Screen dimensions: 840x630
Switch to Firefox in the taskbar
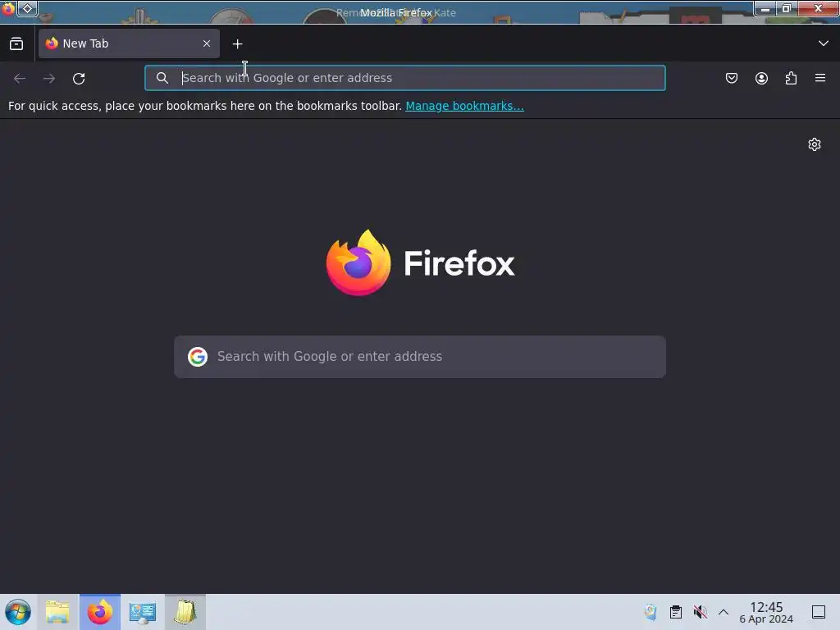click(99, 612)
